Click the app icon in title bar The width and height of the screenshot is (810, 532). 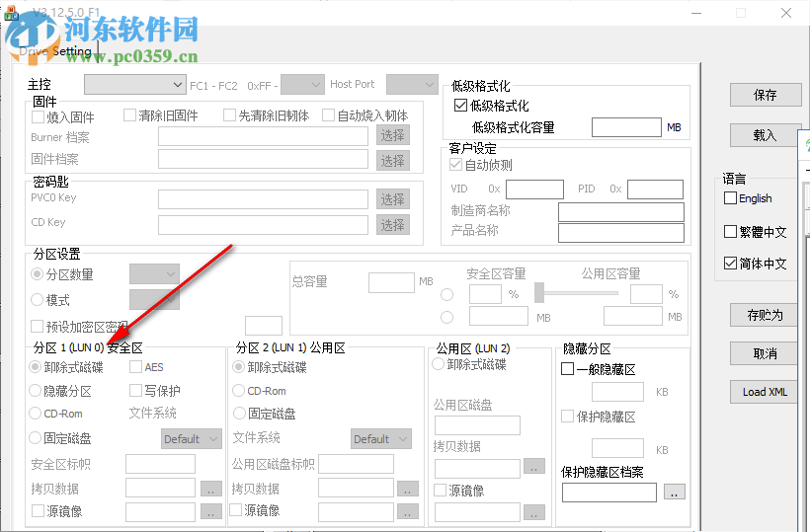tap(10, 14)
